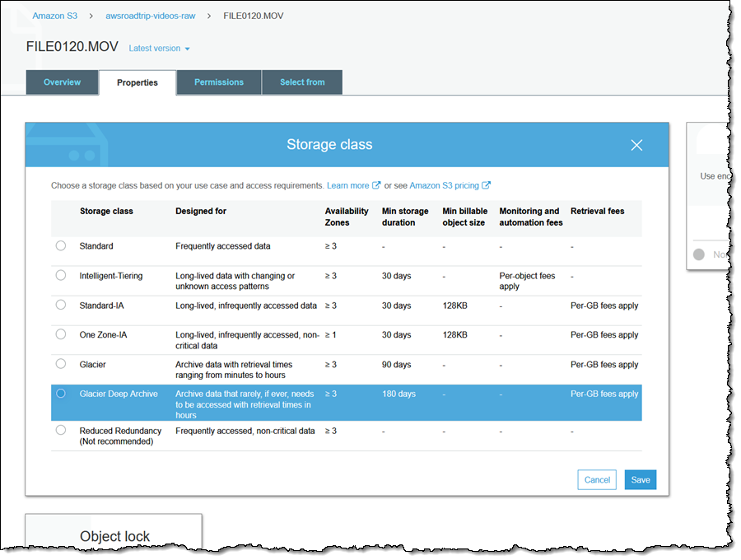Image resolution: width=741 pixels, height=560 pixels.
Task: Open external link icon beside Learn more
Action: pos(376,185)
